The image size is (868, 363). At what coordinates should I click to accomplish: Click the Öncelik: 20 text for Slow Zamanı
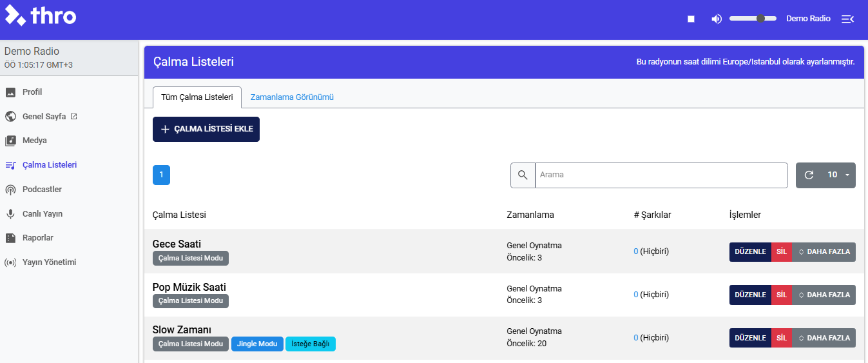click(526, 344)
